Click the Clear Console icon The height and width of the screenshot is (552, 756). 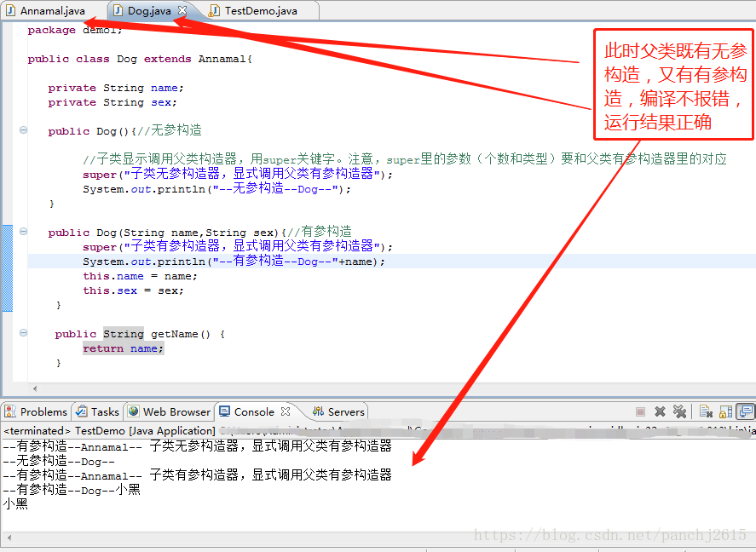click(x=706, y=411)
